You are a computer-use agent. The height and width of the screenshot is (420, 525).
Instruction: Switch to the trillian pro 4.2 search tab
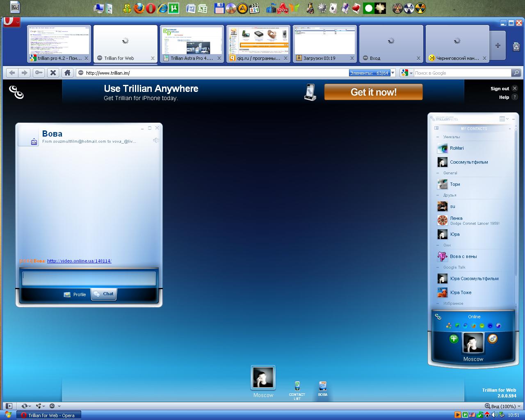pos(59,44)
